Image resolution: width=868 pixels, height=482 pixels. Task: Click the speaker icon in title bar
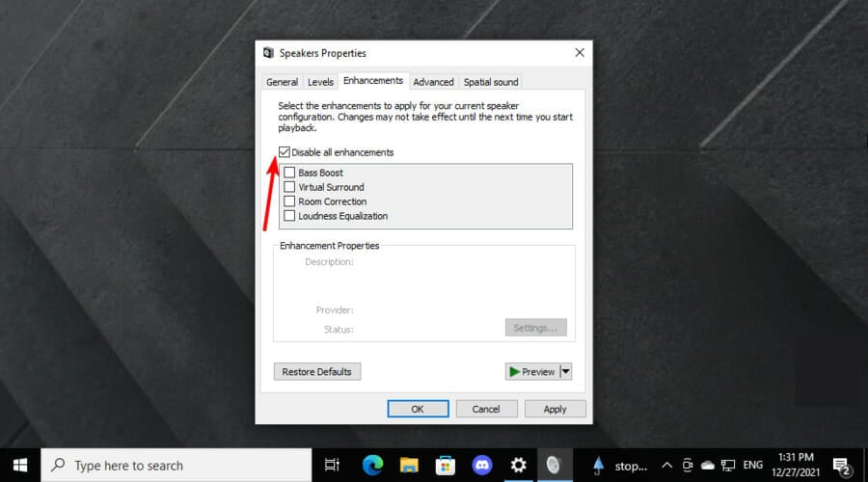[268, 53]
